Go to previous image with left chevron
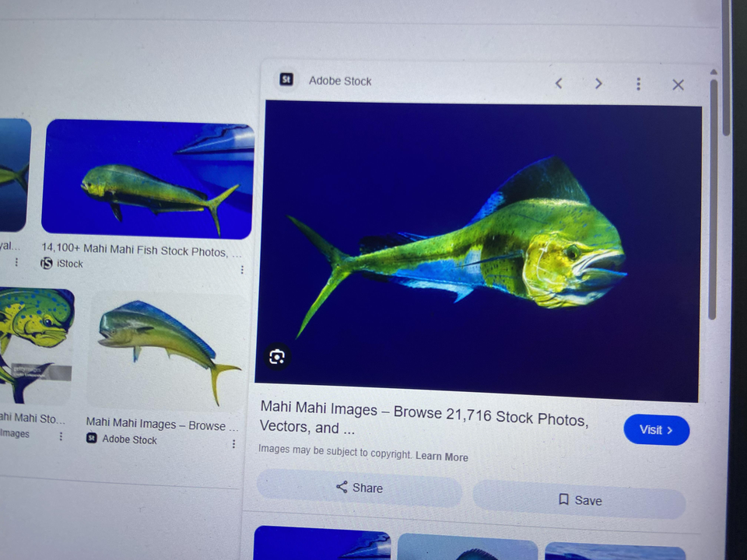The height and width of the screenshot is (560, 747). 559,83
